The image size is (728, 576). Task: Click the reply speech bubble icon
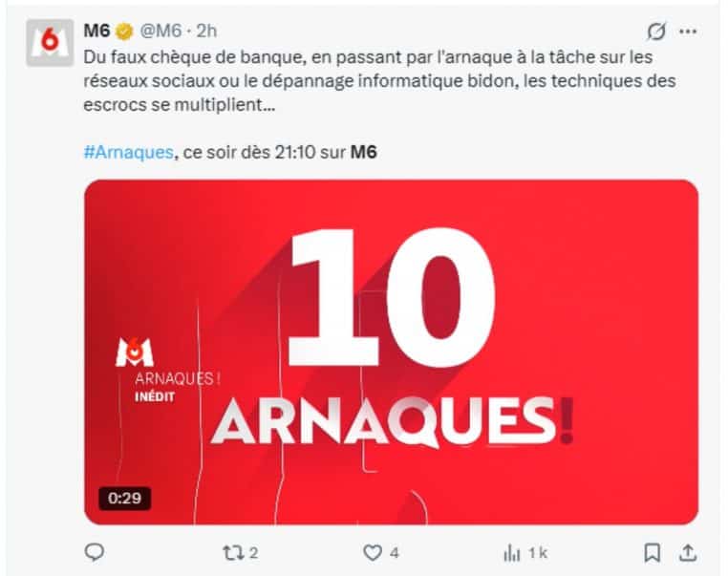tap(95, 552)
